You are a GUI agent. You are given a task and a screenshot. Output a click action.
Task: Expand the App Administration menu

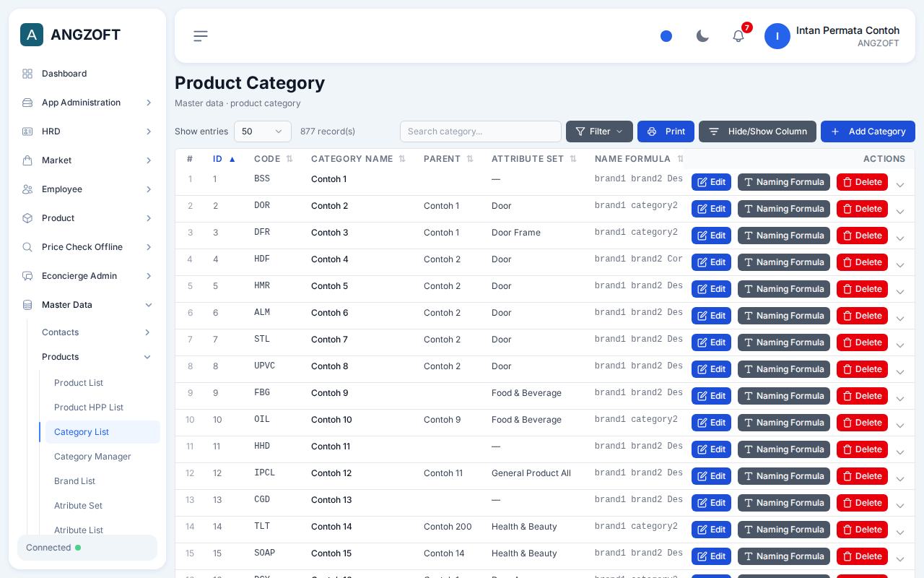87,103
